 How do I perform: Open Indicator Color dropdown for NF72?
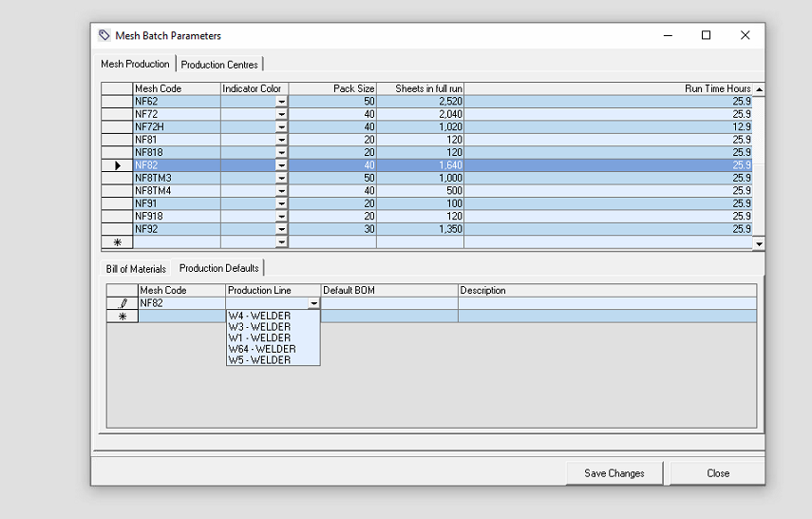(281, 114)
